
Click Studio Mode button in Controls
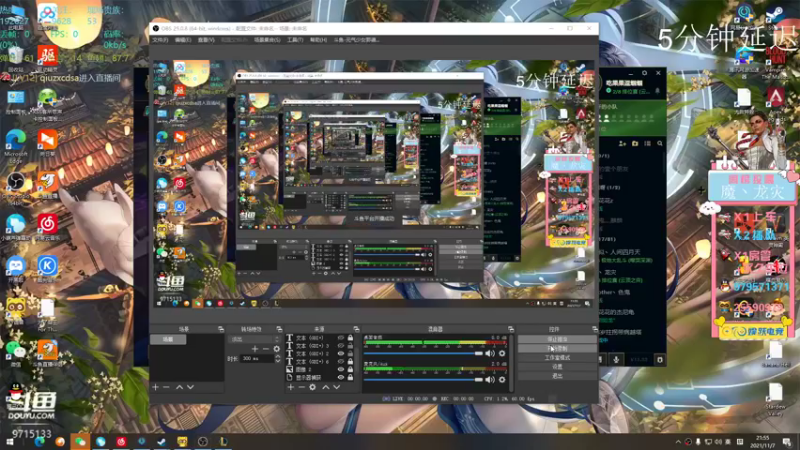(557, 358)
